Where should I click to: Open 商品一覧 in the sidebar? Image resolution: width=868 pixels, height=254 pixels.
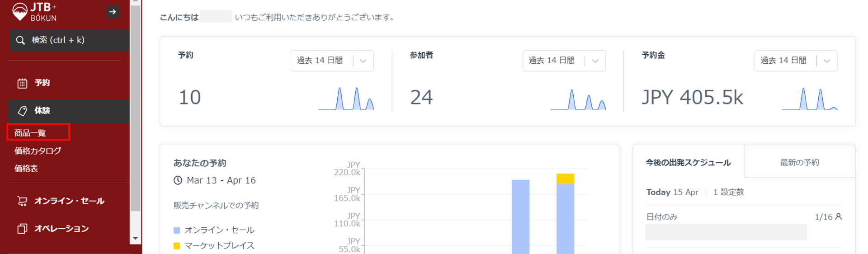click(x=30, y=133)
